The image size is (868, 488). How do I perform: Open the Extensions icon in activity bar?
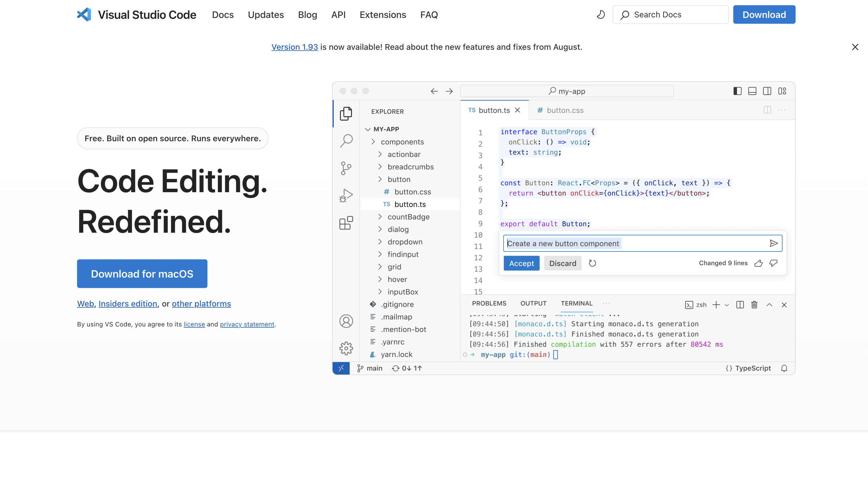tap(346, 223)
